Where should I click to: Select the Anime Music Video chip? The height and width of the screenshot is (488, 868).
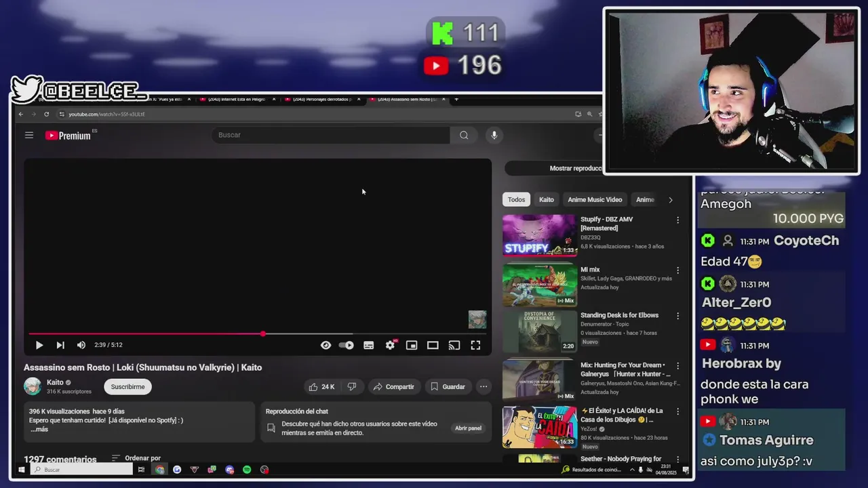pyautogui.click(x=595, y=199)
